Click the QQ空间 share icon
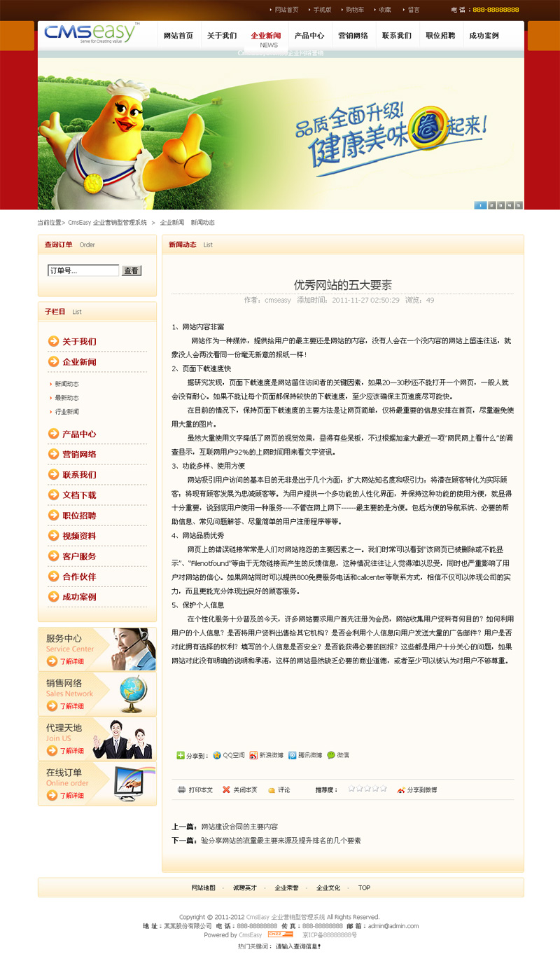560x959 pixels. tap(217, 755)
